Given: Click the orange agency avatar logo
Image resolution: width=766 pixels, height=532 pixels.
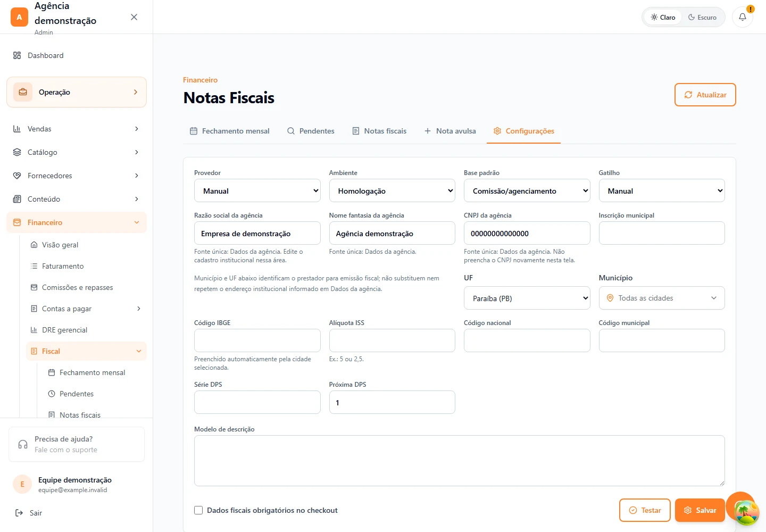Looking at the screenshot, I should (x=19, y=17).
